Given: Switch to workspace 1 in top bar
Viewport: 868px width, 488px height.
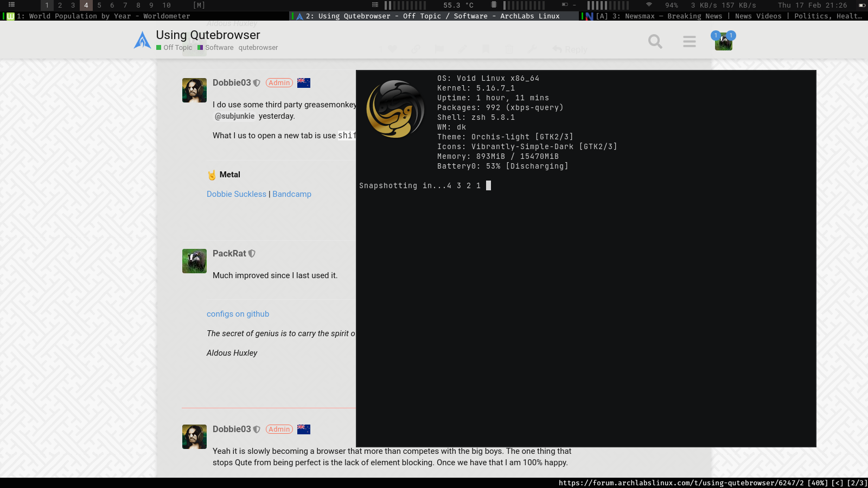Looking at the screenshot, I should tap(47, 5).
